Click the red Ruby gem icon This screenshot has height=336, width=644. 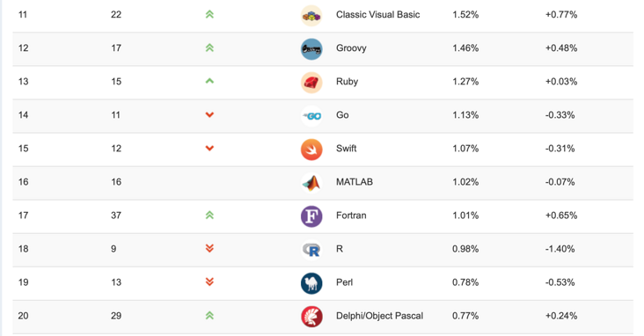pos(311,83)
